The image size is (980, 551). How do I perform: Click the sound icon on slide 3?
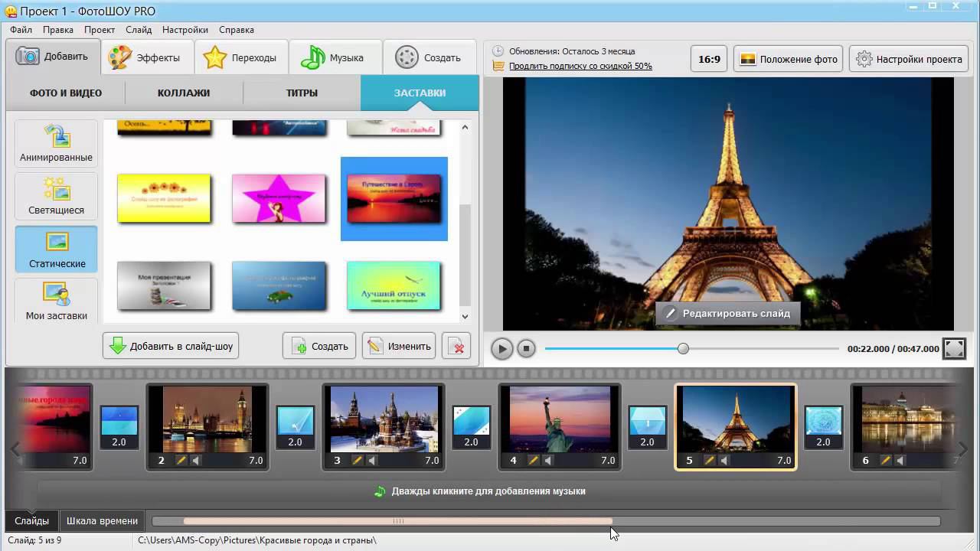(x=372, y=461)
